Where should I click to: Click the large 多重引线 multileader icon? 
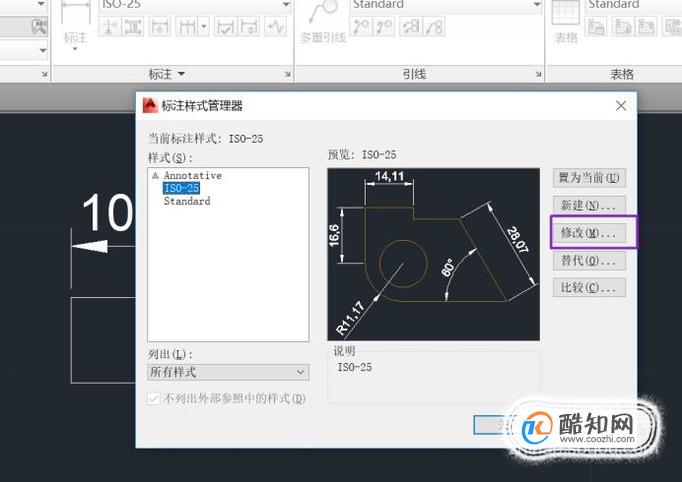(x=323, y=13)
